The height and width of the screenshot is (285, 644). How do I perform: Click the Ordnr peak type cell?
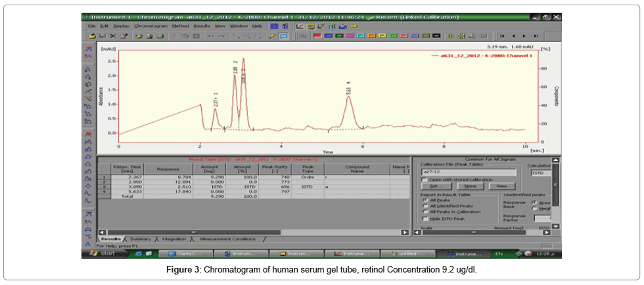point(308,177)
